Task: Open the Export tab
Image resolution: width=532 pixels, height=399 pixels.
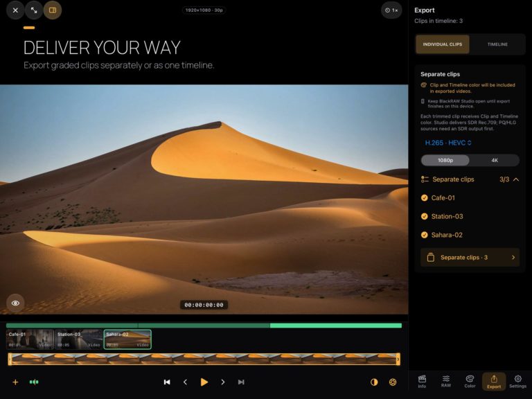Action: coord(494,382)
